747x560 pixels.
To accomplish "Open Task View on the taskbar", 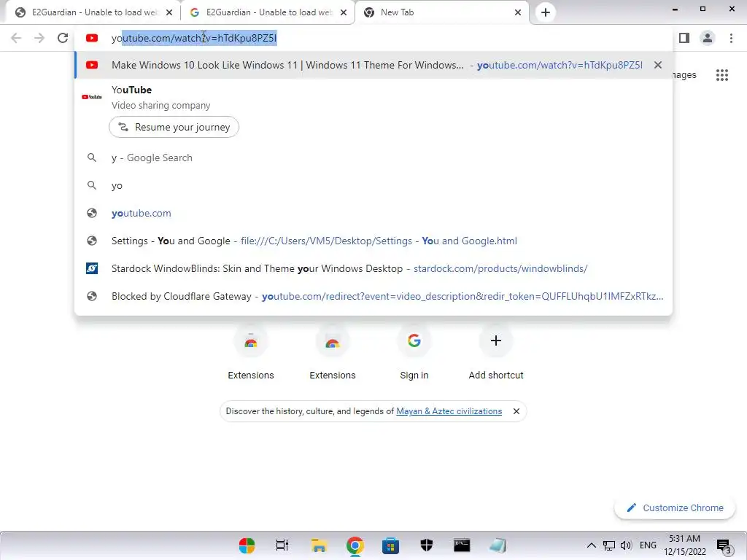I will (282, 545).
